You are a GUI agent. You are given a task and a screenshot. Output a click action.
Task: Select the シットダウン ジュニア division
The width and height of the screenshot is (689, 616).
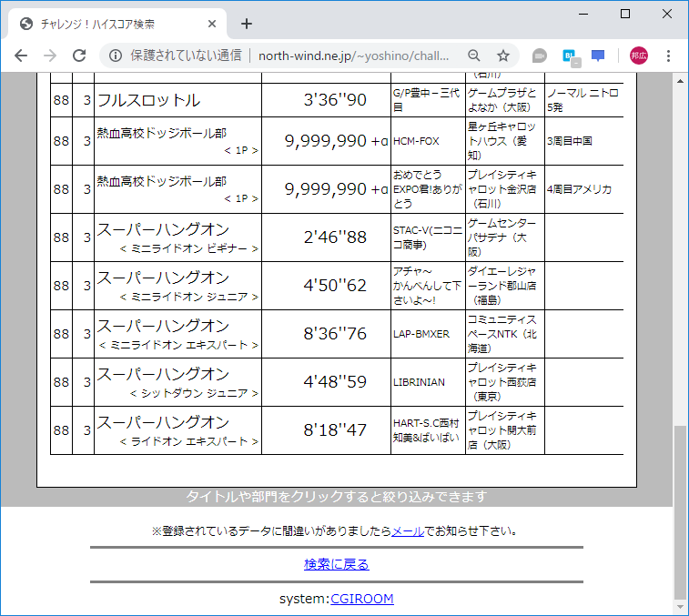tap(194, 393)
